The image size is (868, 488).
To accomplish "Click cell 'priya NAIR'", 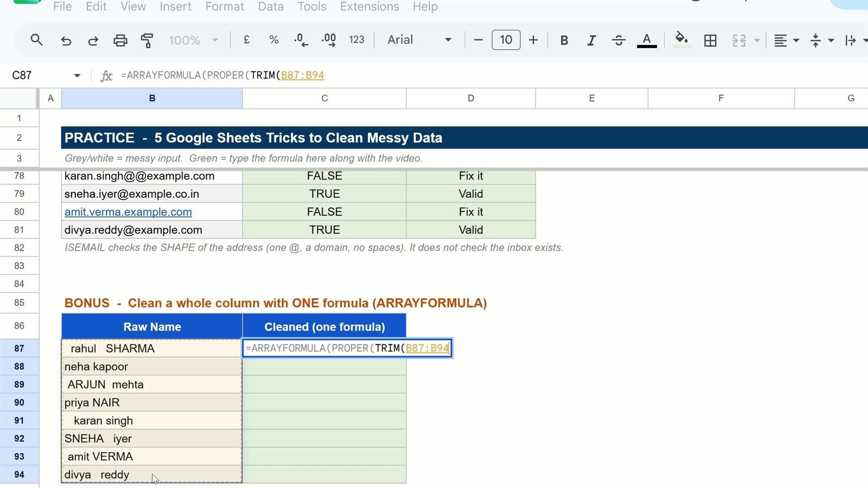I will tap(152, 402).
